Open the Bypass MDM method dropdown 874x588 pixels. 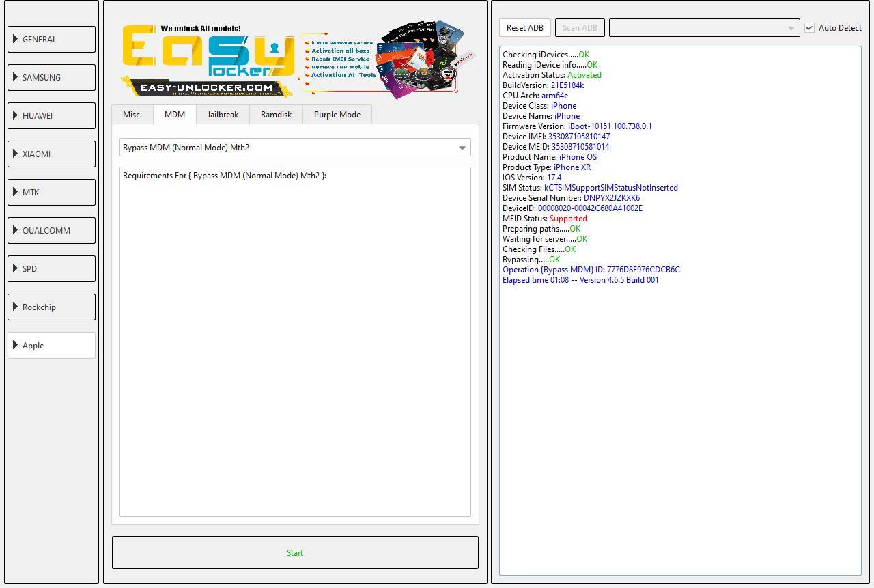click(x=295, y=148)
